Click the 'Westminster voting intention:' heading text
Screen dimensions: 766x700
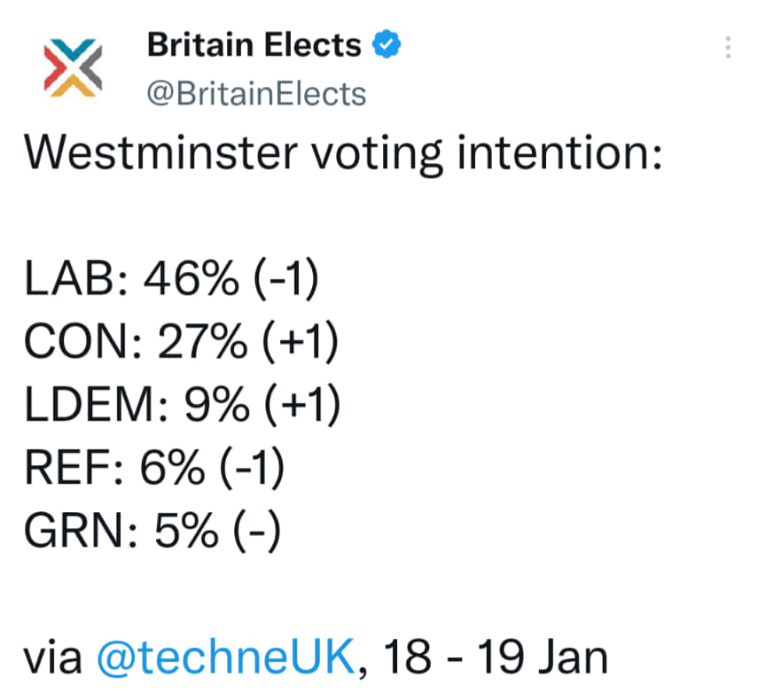[340, 157]
